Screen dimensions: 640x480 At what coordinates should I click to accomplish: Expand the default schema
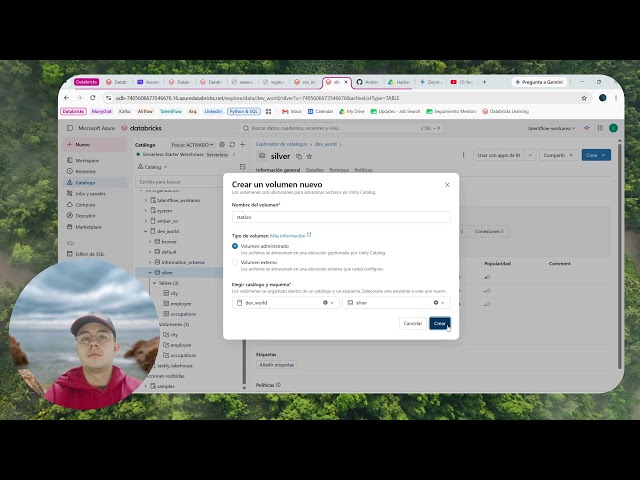click(x=150, y=252)
